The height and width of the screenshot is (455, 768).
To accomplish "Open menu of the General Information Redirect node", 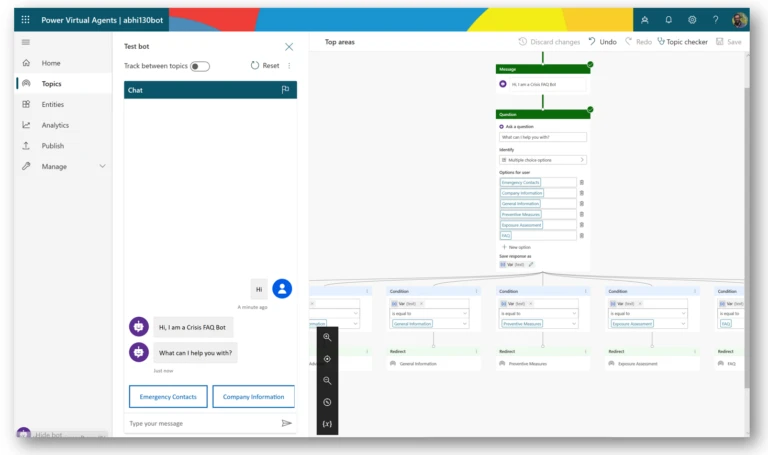I will click(x=476, y=351).
